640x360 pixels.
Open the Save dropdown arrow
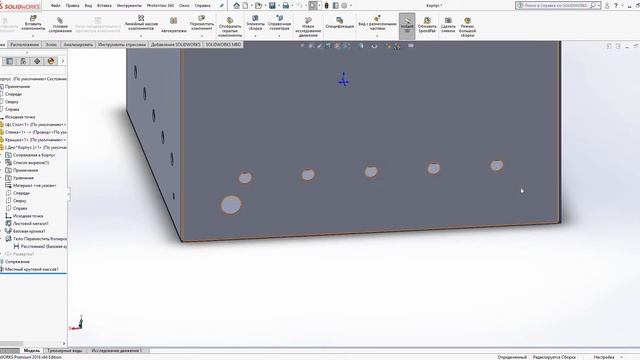coord(279,6)
